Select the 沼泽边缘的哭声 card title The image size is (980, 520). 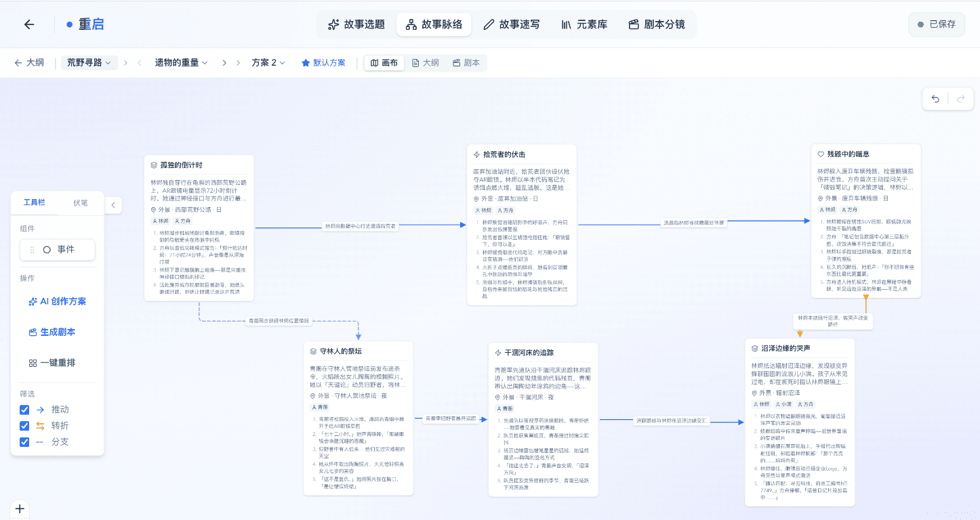[x=786, y=348]
